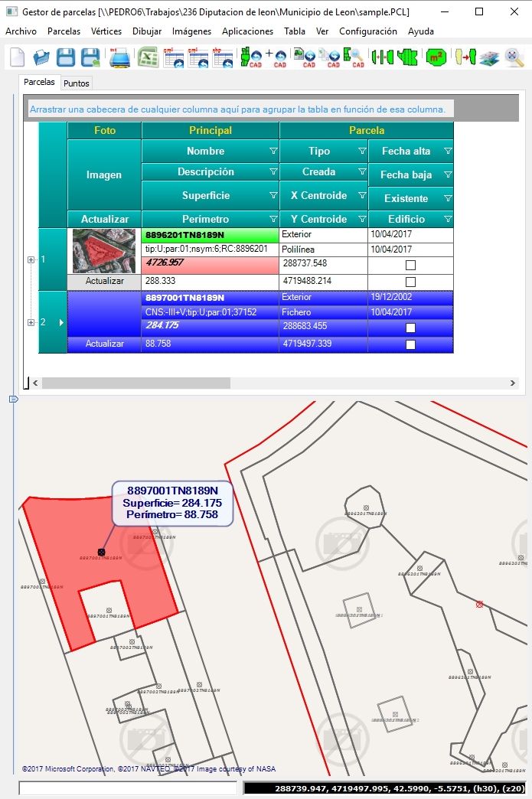
Task: Click the Excel export icon
Action: (147, 57)
